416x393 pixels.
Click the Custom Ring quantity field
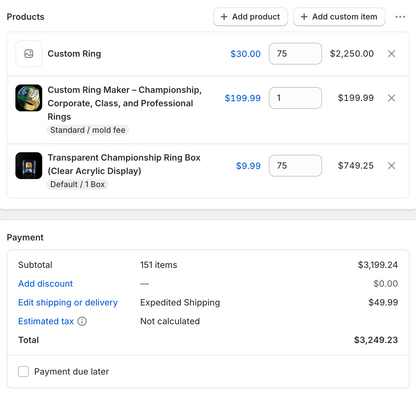(x=295, y=54)
